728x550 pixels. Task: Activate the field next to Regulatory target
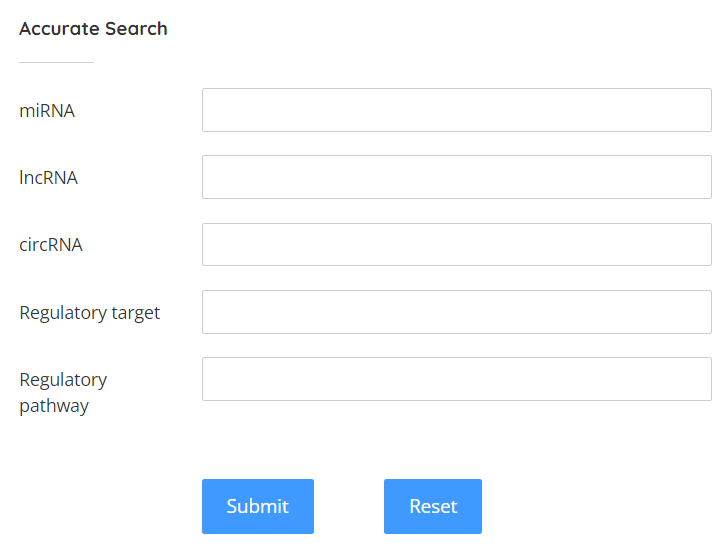tap(456, 312)
